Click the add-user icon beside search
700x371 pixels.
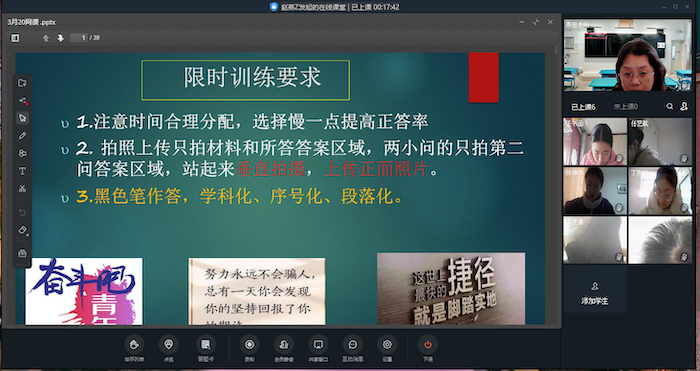[684, 106]
